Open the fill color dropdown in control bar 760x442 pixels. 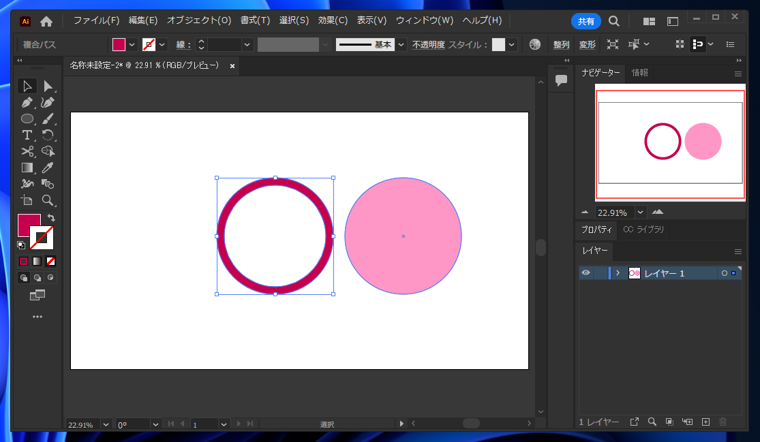coord(133,44)
